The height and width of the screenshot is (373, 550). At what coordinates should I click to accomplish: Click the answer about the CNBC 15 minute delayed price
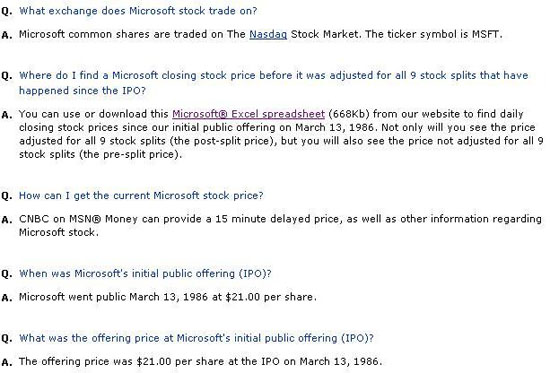tap(280, 225)
